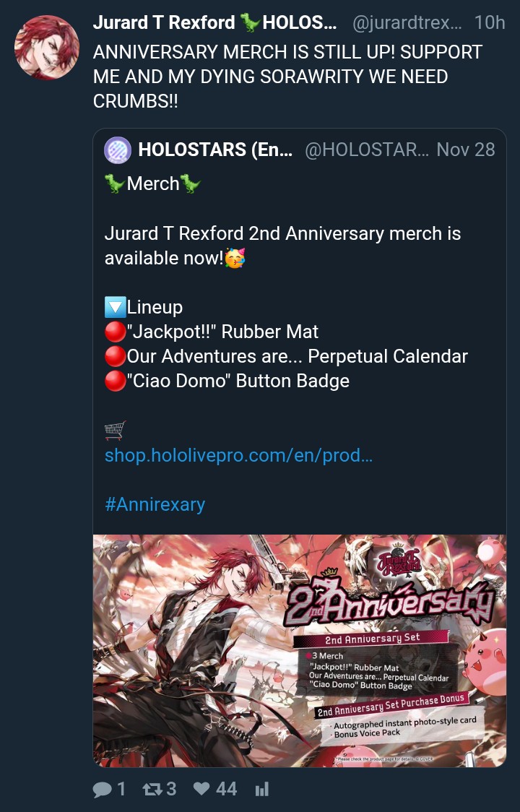
Task: Click the @jurardtrex handle
Action: coord(407,22)
